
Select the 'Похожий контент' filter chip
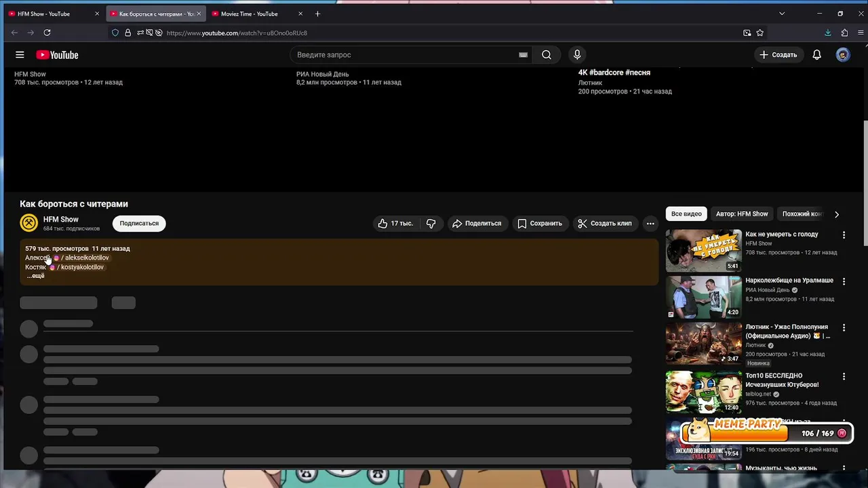pos(802,214)
